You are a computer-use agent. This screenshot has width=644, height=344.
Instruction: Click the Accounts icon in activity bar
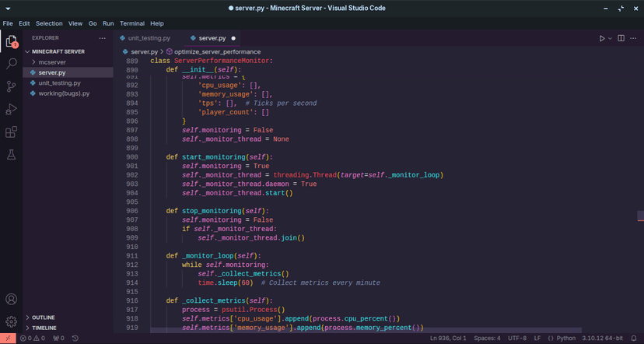click(11, 299)
